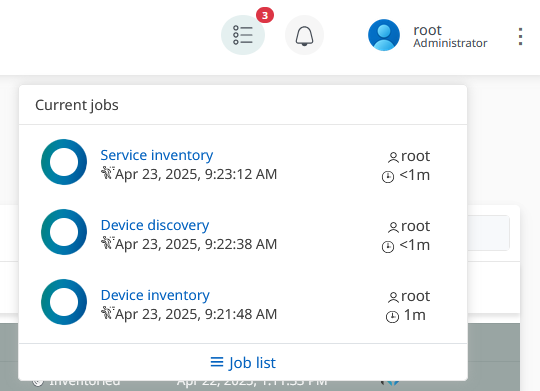Click the running icon beside 9:22:38 AM
This screenshot has width=540, height=391.
tap(107, 243)
